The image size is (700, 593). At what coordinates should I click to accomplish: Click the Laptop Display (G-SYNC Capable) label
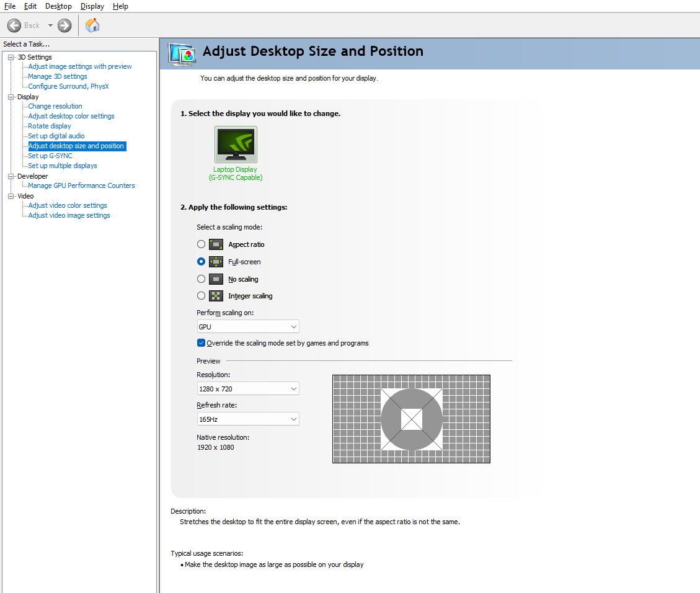[x=236, y=173]
